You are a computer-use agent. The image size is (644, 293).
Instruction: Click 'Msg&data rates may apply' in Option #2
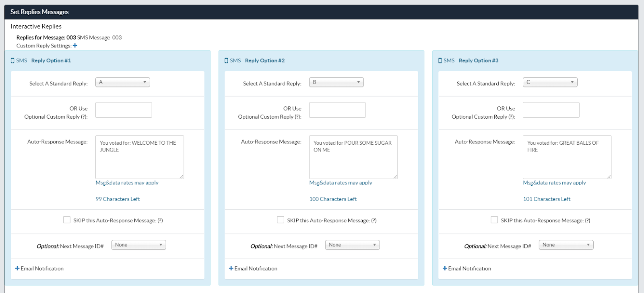341,182
